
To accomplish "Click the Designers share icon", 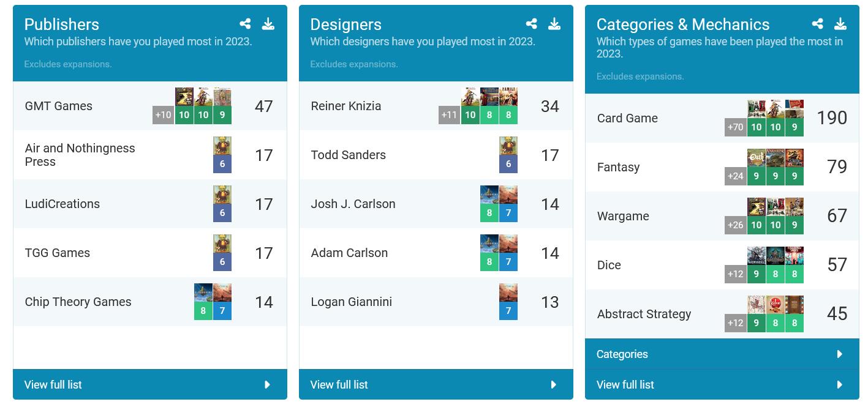I will click(x=531, y=24).
